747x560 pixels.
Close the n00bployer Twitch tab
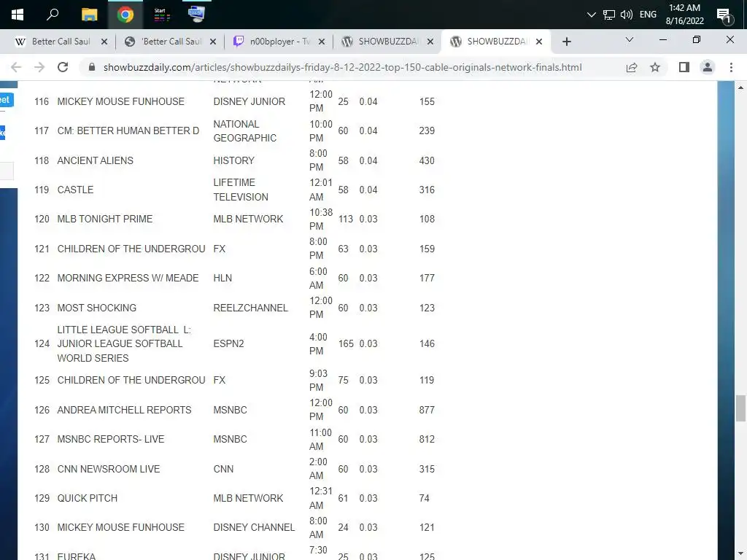click(x=322, y=42)
